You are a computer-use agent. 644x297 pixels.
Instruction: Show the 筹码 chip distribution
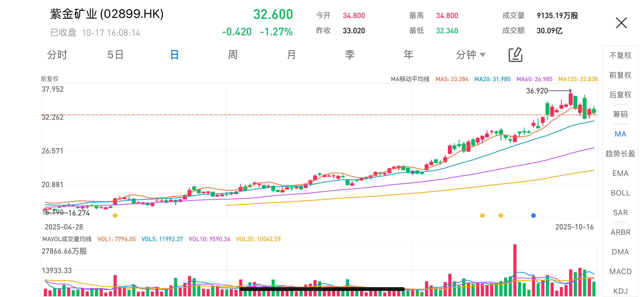coord(620,114)
